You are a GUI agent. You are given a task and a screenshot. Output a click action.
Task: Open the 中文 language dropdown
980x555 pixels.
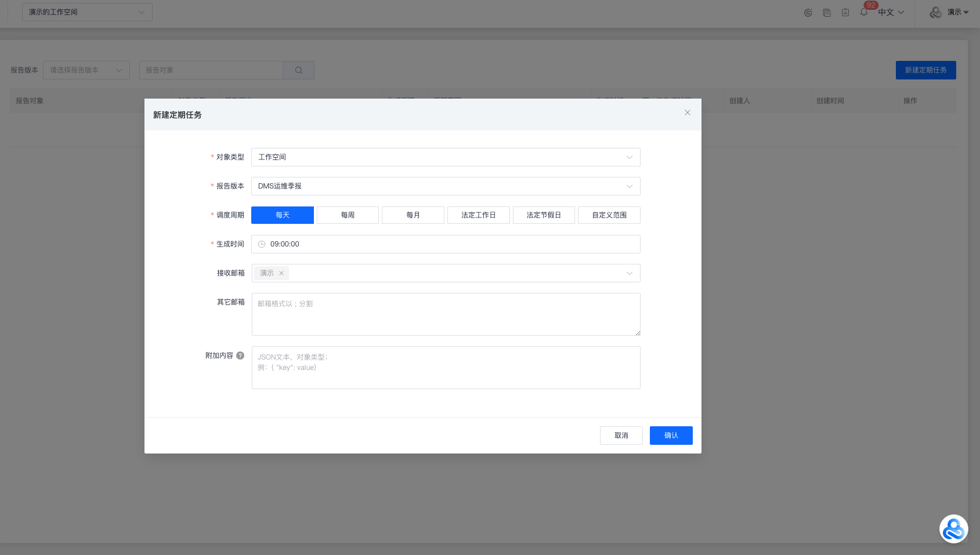pos(891,12)
